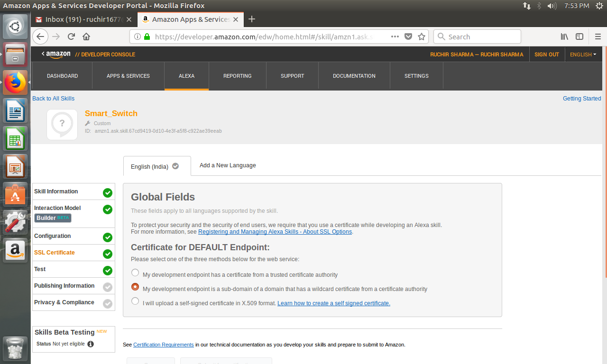Click the browser forward arrow

(x=56, y=36)
